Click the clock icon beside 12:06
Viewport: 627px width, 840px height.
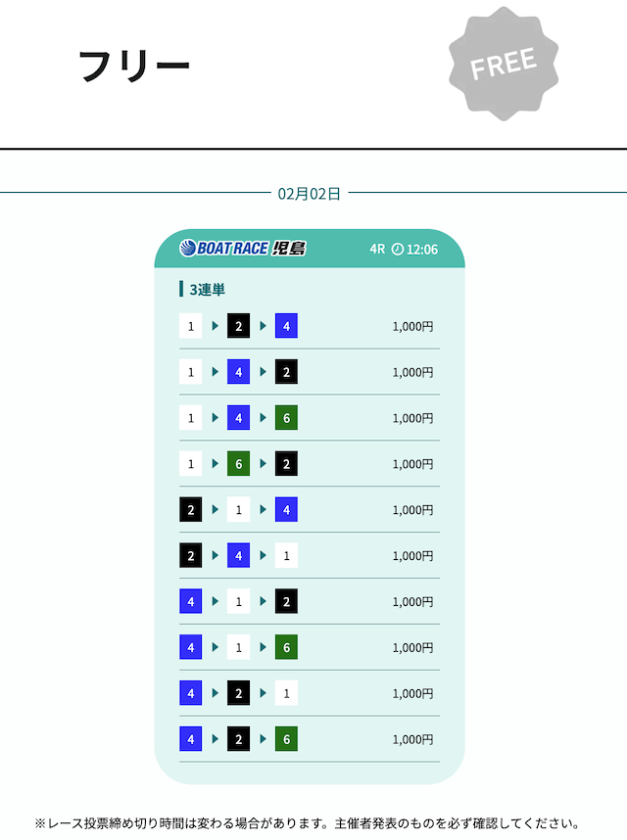point(398,249)
